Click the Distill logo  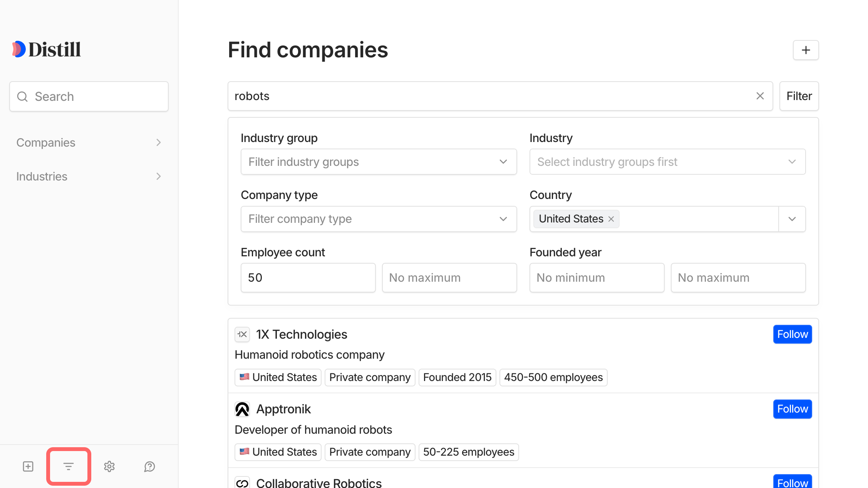[46, 49]
